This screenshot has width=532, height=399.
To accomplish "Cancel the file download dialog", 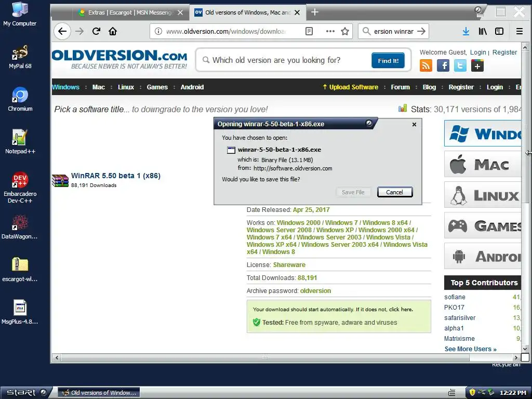I will pos(395,192).
